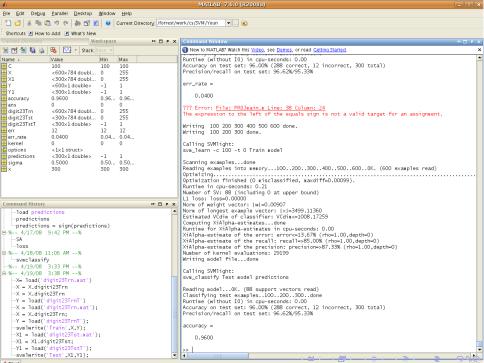Click the New M-file toolbar icon
The height and width of the screenshot is (363, 484).
(8, 23)
